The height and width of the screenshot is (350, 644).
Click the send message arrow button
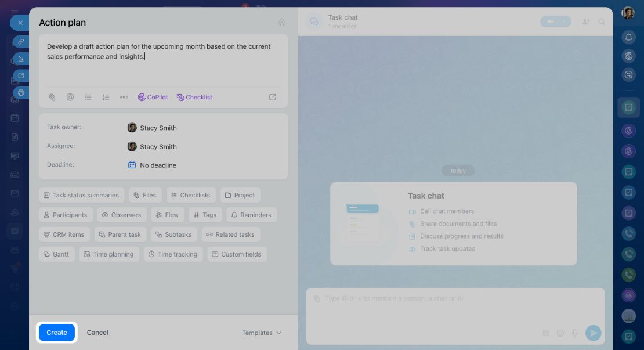click(x=593, y=333)
